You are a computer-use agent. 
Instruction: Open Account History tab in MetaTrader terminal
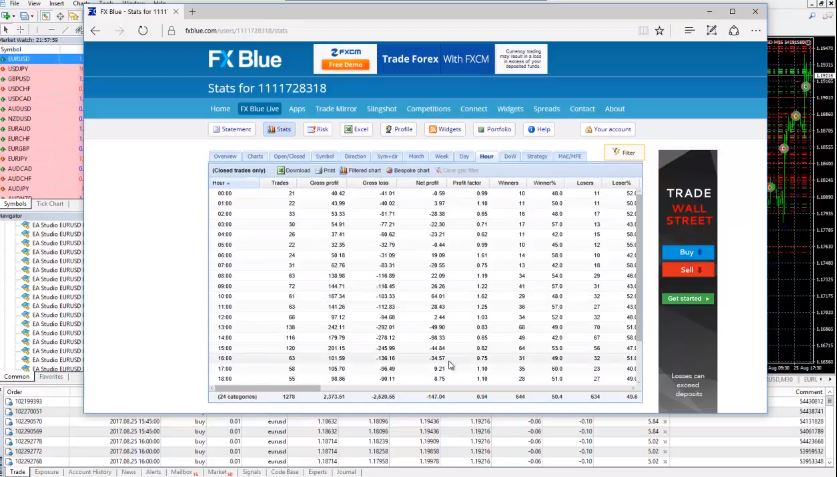point(90,472)
